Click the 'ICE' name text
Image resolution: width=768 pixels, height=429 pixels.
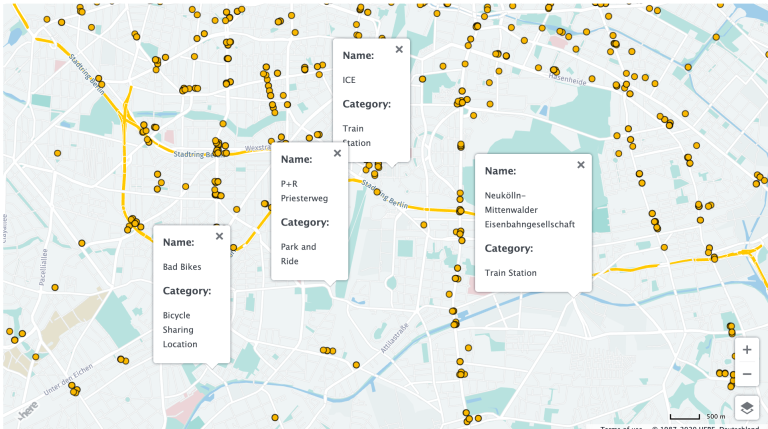click(x=349, y=80)
